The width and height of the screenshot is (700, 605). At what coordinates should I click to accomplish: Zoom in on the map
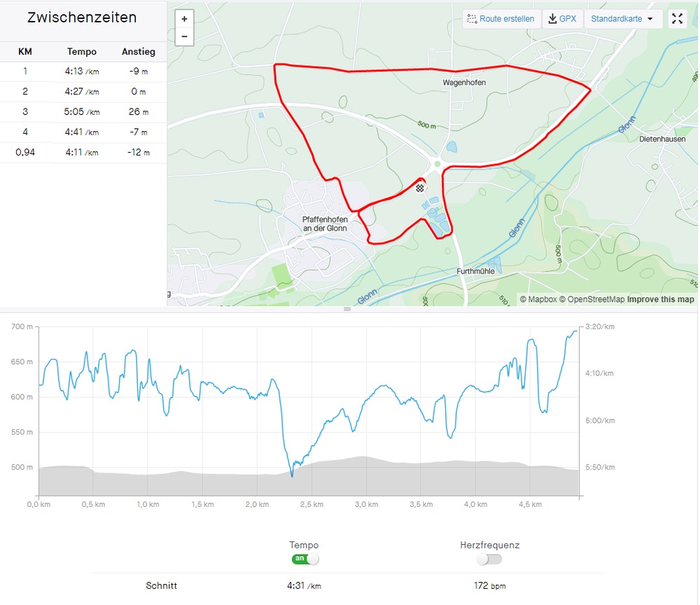click(x=184, y=19)
